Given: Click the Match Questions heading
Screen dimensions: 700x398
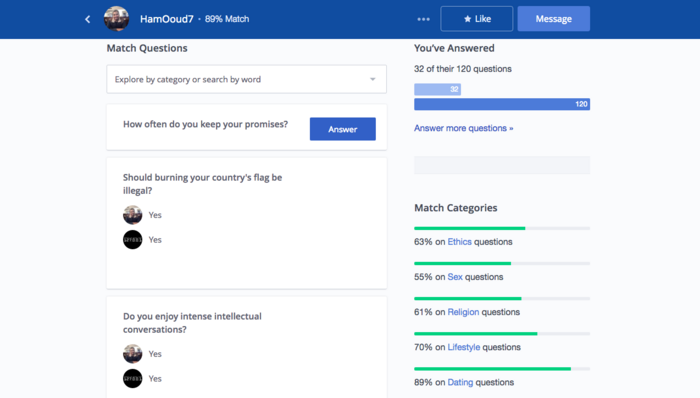Looking at the screenshot, I should [x=147, y=48].
